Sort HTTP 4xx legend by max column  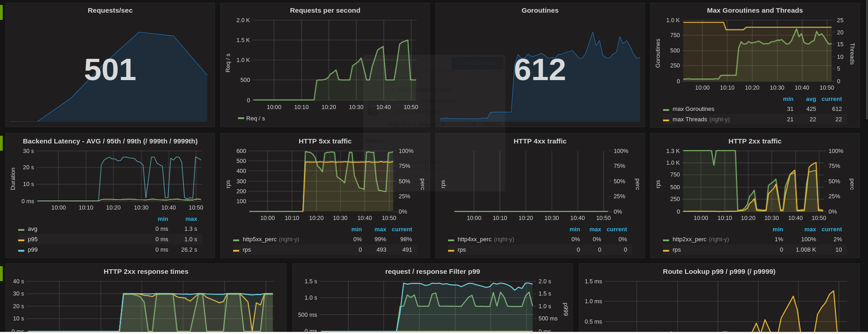pyautogui.click(x=595, y=229)
